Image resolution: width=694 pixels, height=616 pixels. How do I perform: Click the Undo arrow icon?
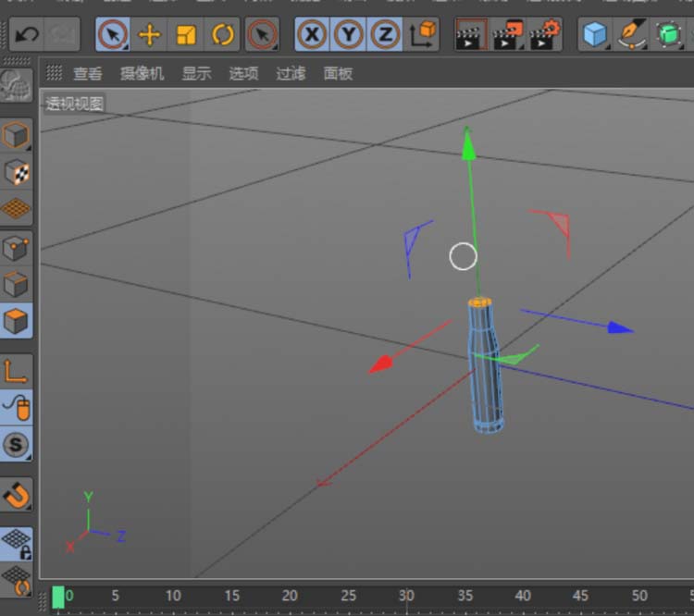[27, 35]
